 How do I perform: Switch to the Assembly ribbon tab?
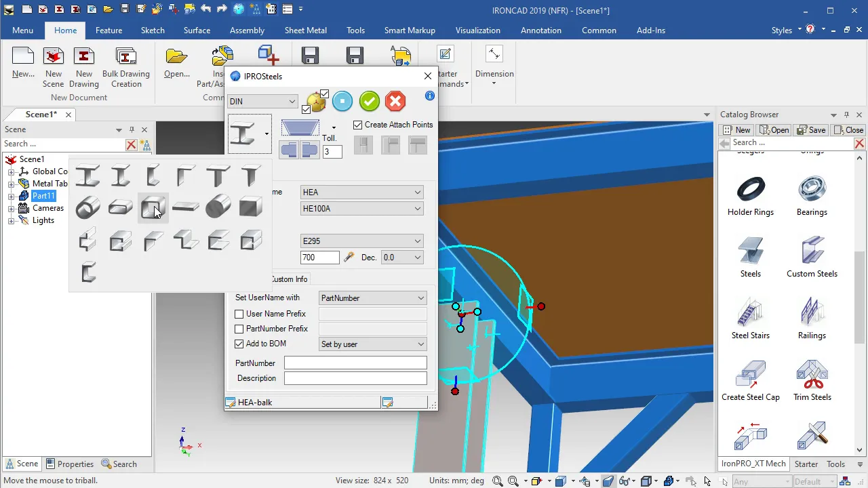(x=247, y=30)
